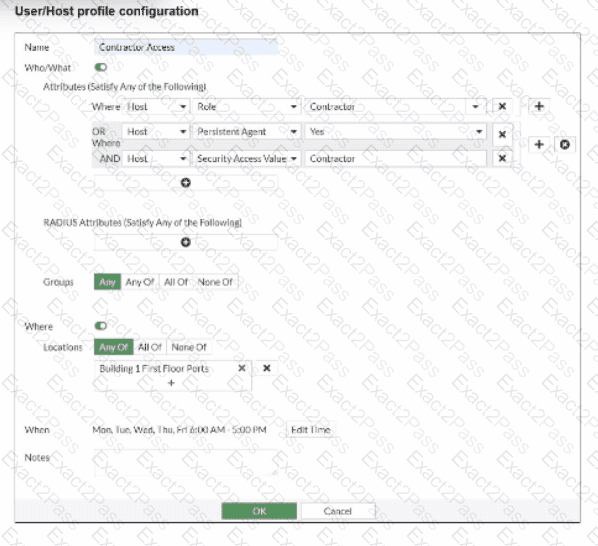Image resolution: width=598 pixels, height=546 pixels.
Task: Toggle the Where switch
Action: [101, 326]
